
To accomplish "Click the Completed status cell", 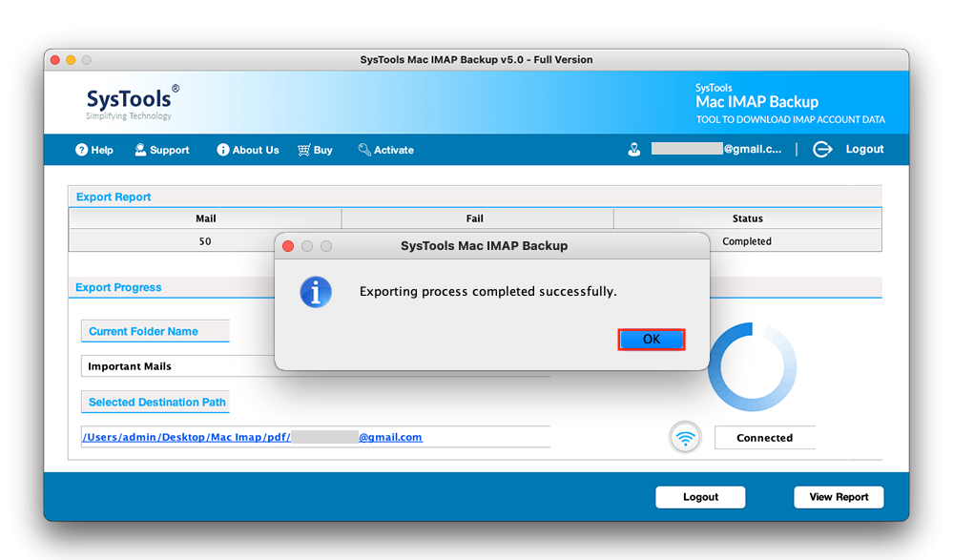I will (x=746, y=240).
